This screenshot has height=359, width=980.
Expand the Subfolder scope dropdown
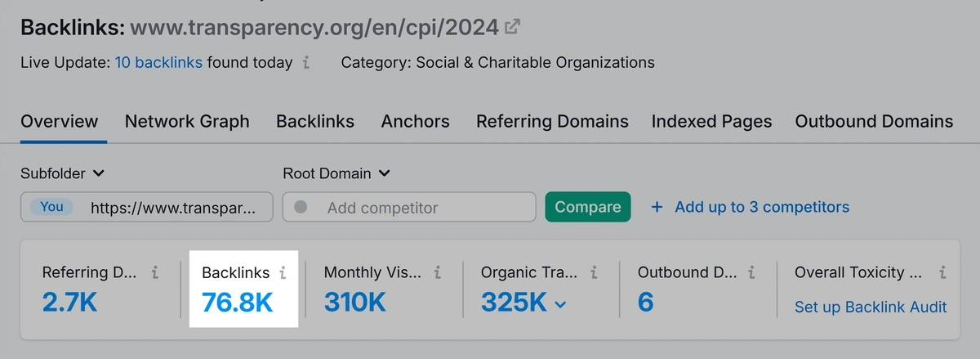tap(64, 173)
